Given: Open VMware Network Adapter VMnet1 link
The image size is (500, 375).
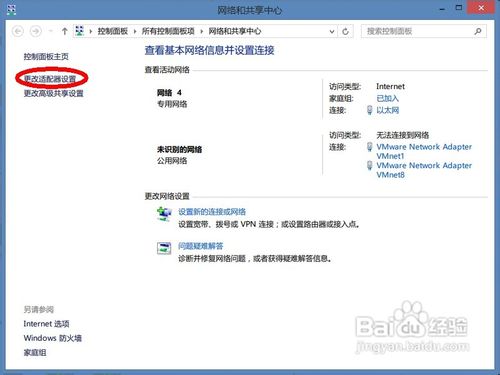Looking at the screenshot, I should click(x=424, y=151).
